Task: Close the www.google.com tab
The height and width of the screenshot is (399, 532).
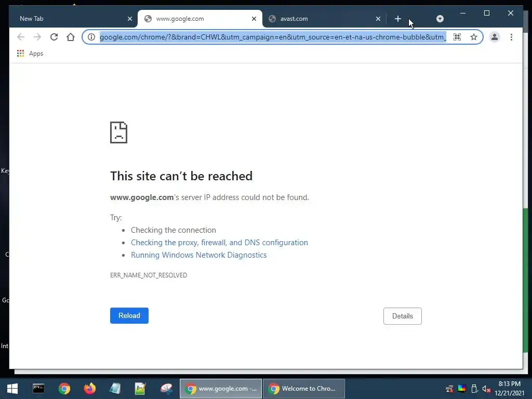Action: [x=254, y=19]
